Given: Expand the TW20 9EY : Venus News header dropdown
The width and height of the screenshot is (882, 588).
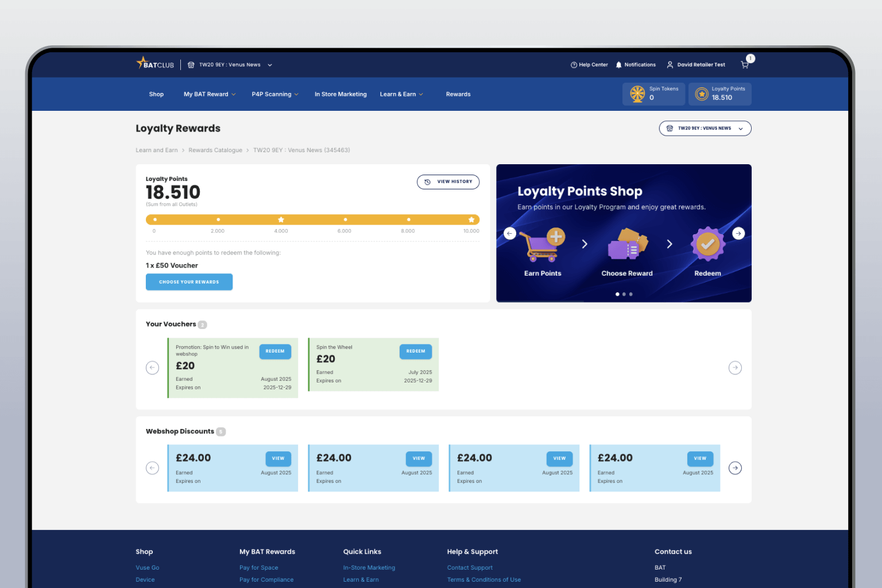Looking at the screenshot, I should click(x=270, y=65).
